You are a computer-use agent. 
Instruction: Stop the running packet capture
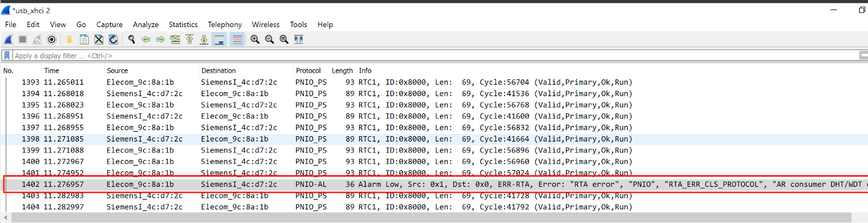tap(23, 39)
